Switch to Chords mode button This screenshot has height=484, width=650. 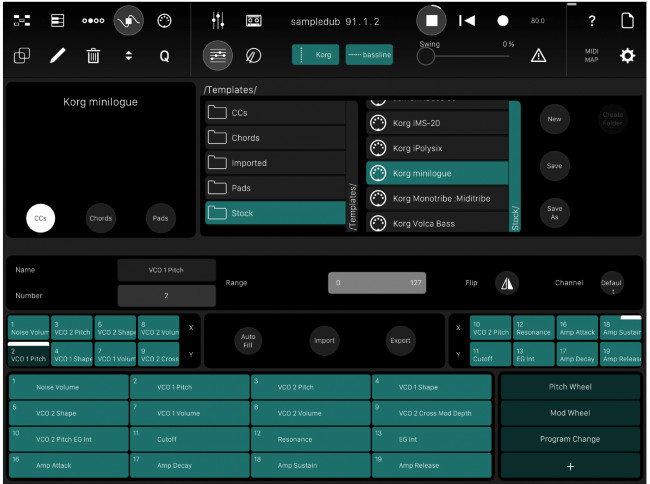[x=101, y=218]
